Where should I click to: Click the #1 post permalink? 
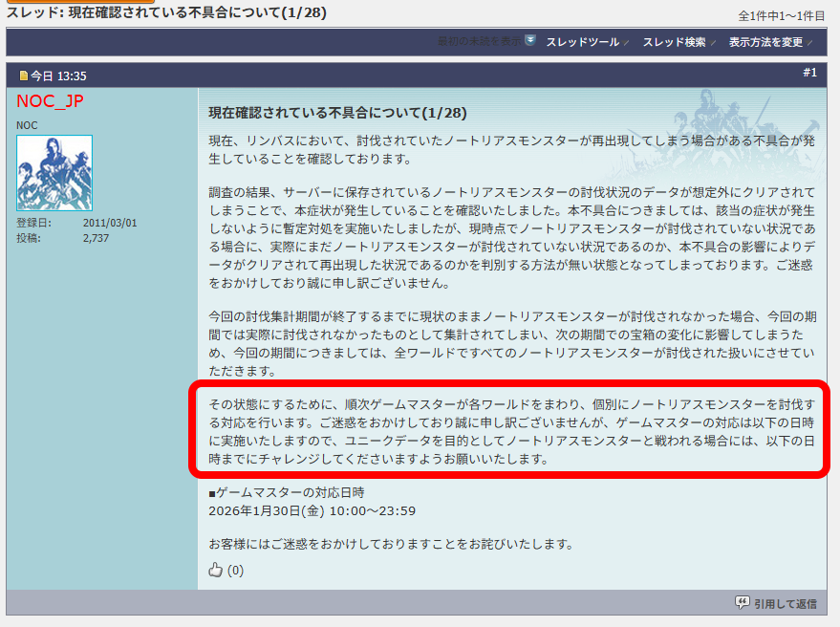[x=809, y=73]
